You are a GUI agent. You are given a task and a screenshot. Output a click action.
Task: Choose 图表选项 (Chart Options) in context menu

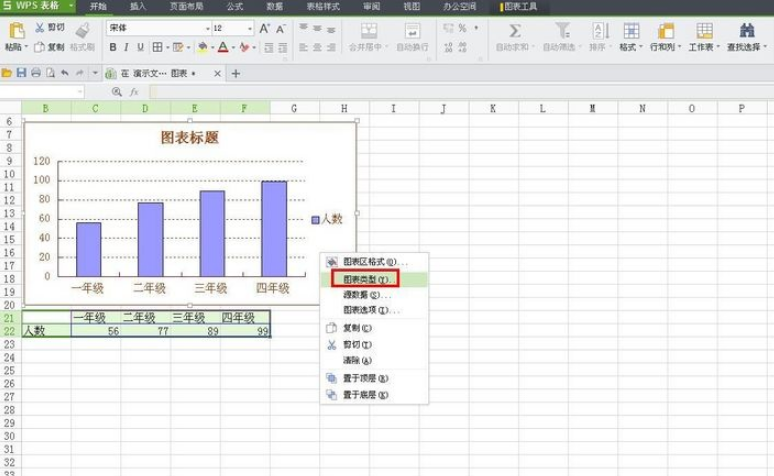tap(374, 310)
